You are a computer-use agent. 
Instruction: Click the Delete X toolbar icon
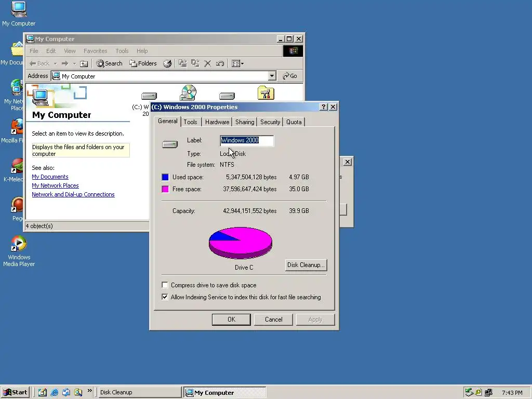tap(208, 63)
